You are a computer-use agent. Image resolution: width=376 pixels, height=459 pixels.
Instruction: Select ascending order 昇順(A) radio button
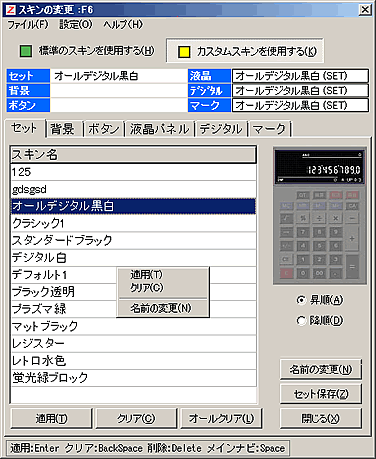click(301, 300)
